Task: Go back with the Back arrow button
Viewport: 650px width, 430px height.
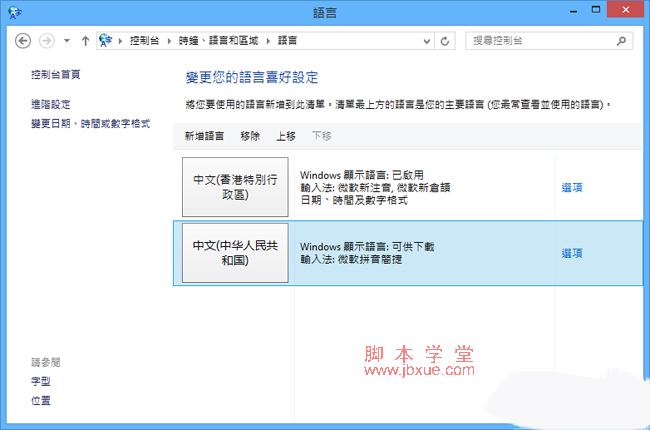Action: (23, 41)
